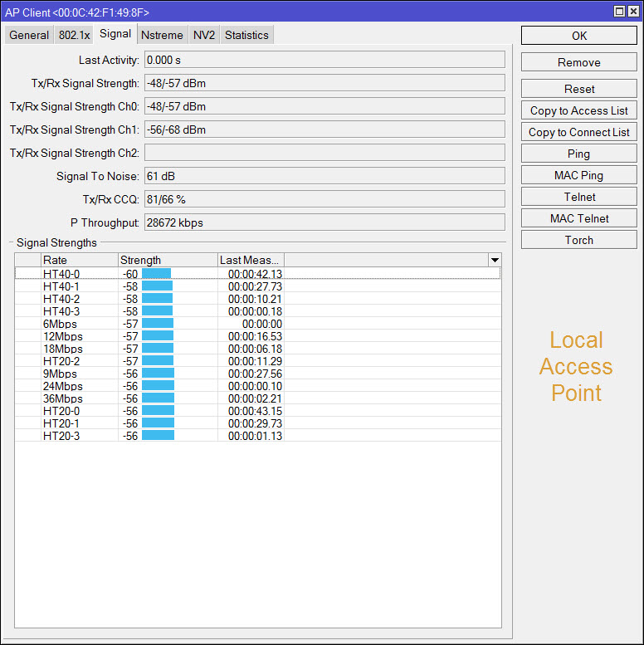This screenshot has width=644, height=645.
Task: Open the table column chooser dropdown arrow
Action: (x=495, y=260)
